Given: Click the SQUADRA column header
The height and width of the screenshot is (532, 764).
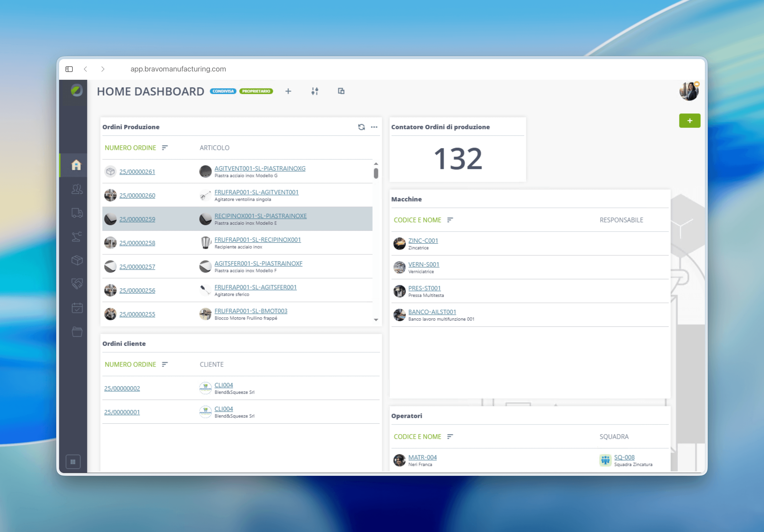Looking at the screenshot, I should pos(614,437).
